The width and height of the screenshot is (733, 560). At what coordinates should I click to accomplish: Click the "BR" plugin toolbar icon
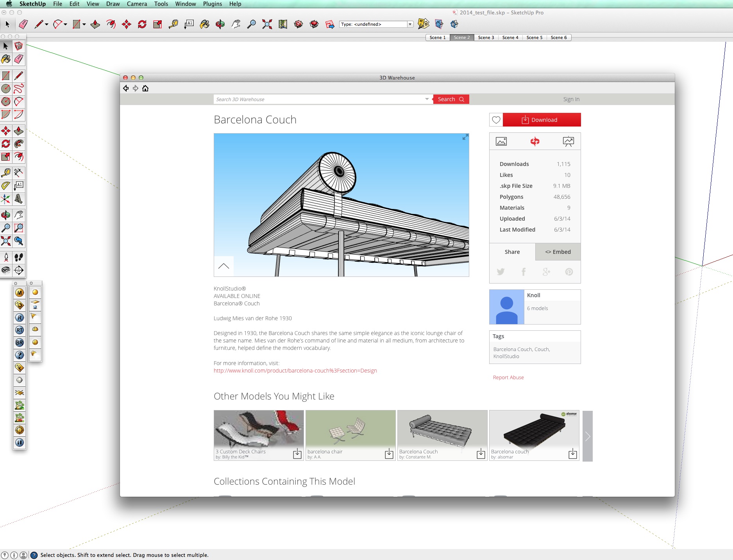click(x=20, y=342)
